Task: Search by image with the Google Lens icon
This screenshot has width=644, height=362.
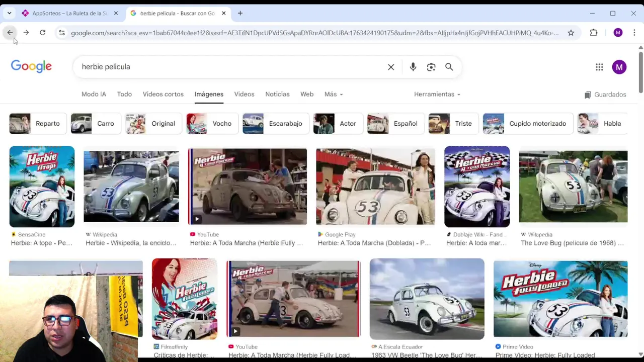Action: pyautogui.click(x=431, y=67)
